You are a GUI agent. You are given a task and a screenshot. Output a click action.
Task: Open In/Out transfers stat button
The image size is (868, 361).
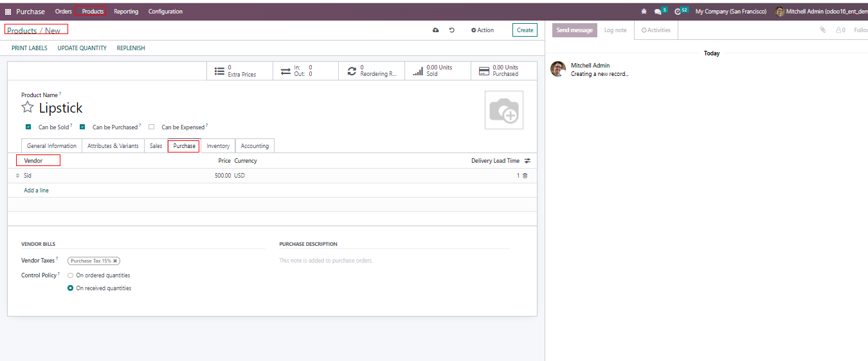coord(305,71)
